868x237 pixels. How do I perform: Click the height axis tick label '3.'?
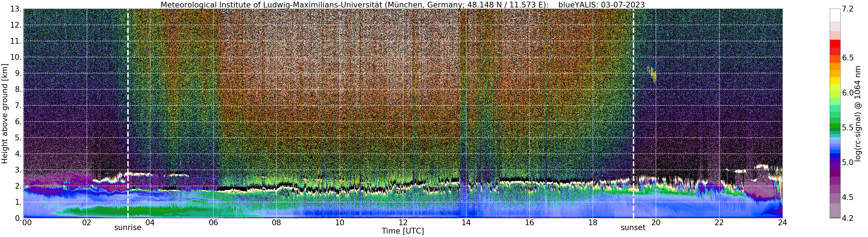click(x=18, y=170)
